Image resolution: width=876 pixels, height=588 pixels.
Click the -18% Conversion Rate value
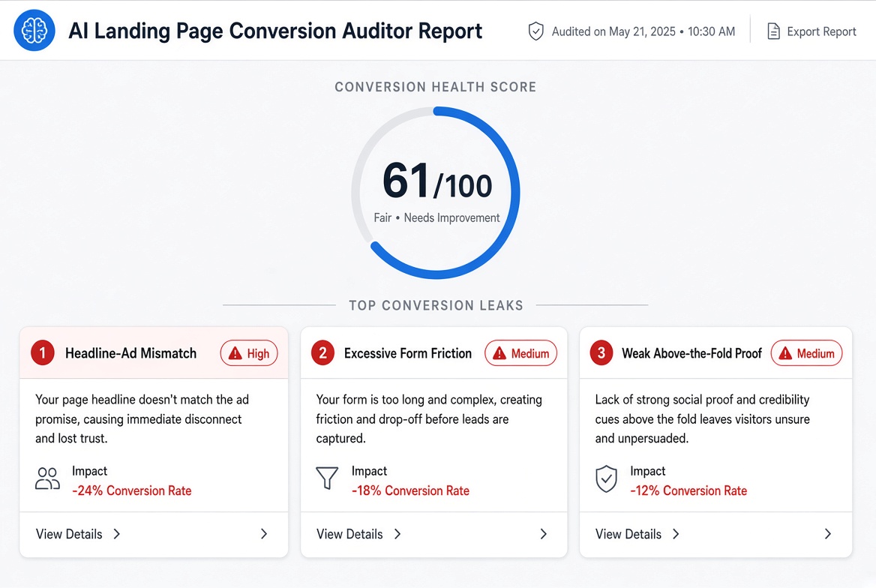pyautogui.click(x=411, y=490)
